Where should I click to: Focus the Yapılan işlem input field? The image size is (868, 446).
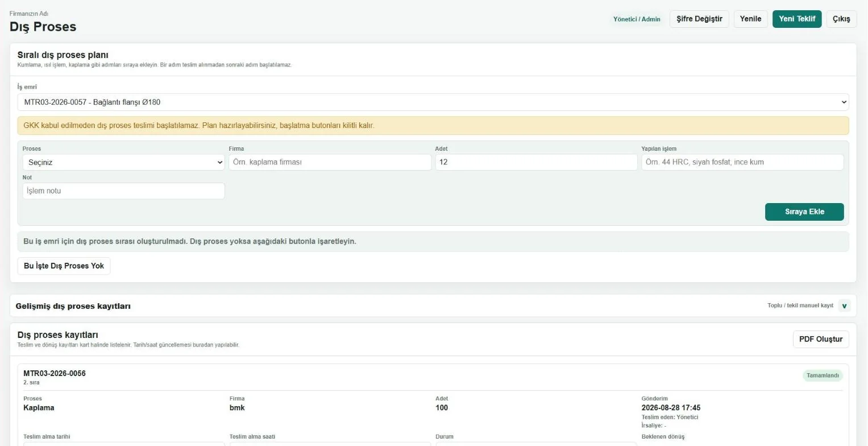pos(742,162)
